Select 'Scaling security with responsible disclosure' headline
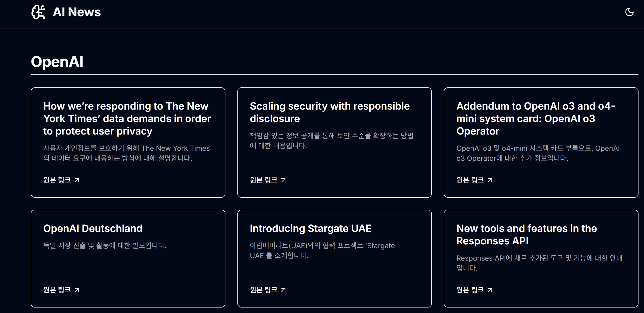Image resolution: width=644 pixels, height=313 pixels. [330, 112]
